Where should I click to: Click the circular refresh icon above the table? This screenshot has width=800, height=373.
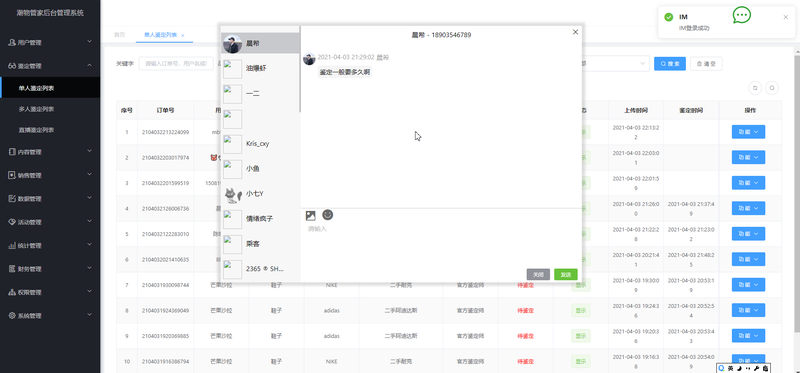pos(755,88)
